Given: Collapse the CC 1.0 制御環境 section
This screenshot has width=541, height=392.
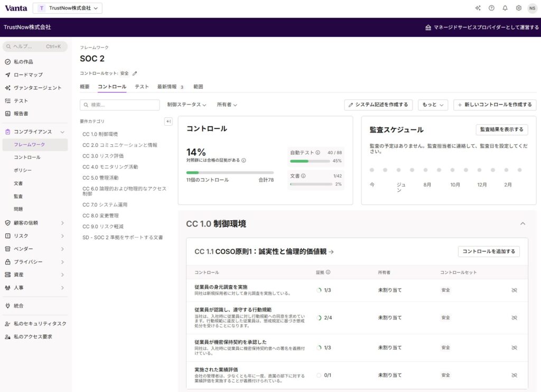Looking at the screenshot, I should 523,224.
